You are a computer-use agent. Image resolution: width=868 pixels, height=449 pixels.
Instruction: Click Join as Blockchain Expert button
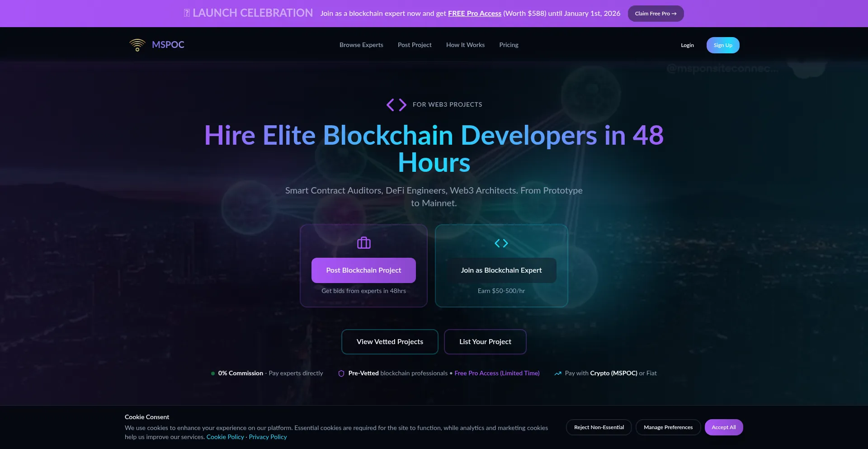501,270
